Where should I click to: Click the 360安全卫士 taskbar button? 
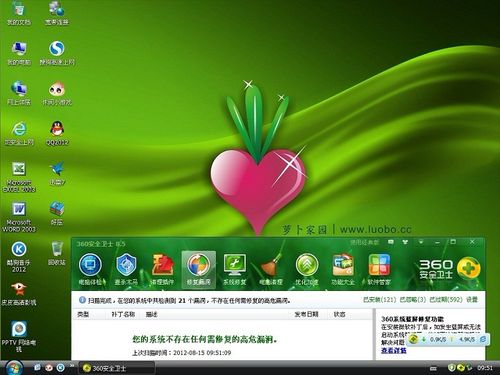tap(117, 368)
